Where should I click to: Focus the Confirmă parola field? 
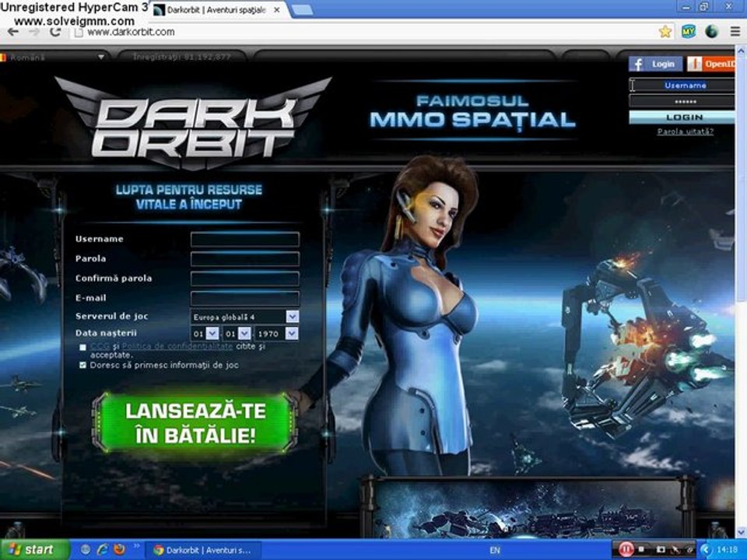coord(245,278)
